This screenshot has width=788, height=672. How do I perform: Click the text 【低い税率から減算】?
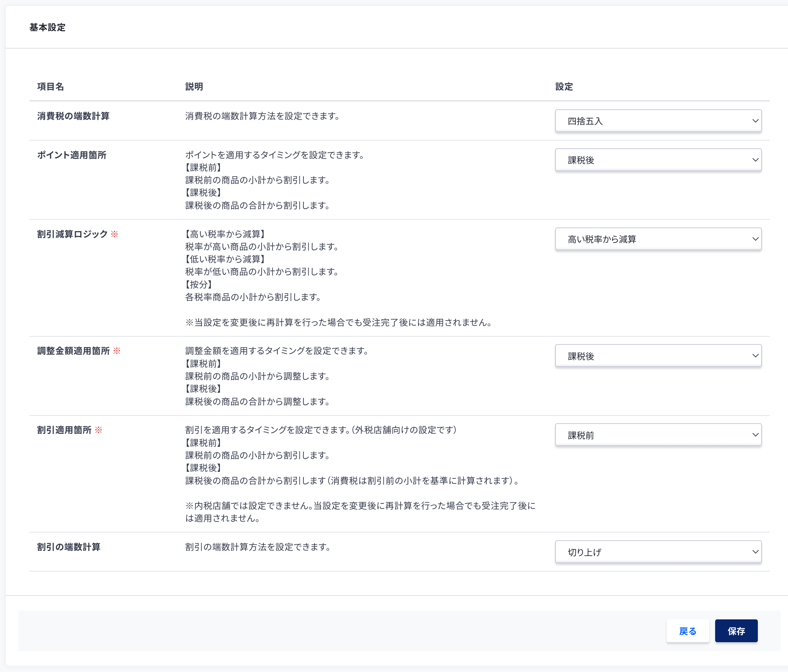tap(226, 259)
